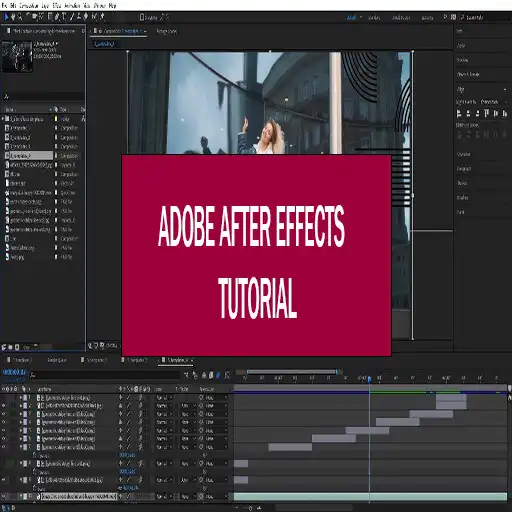
Task: Click New Composition icon at Project panel bottom
Action: tap(17, 347)
